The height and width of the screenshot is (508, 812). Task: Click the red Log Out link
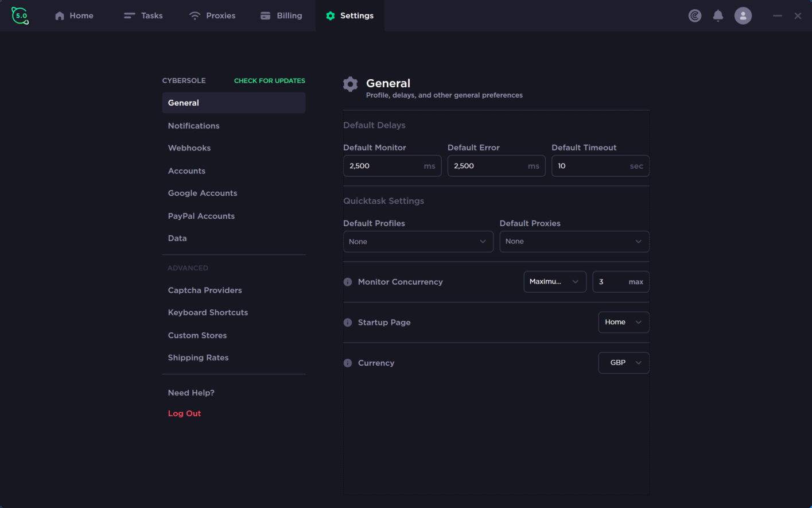(184, 414)
